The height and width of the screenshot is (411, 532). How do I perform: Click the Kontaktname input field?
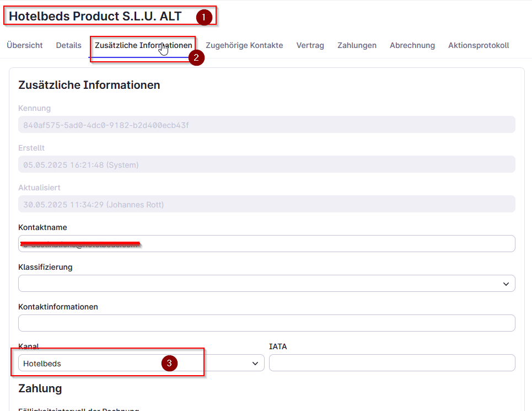(x=267, y=244)
